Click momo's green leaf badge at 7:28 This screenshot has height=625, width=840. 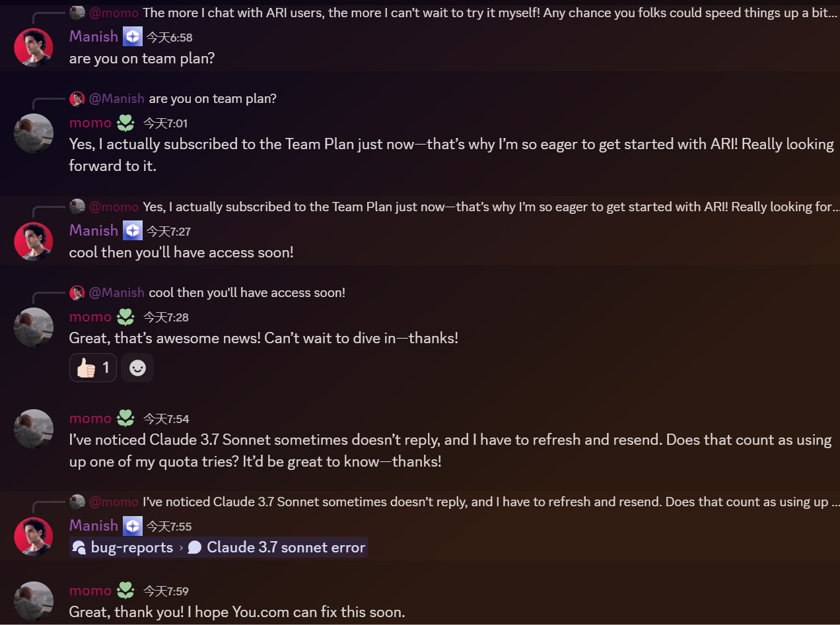[125, 317]
